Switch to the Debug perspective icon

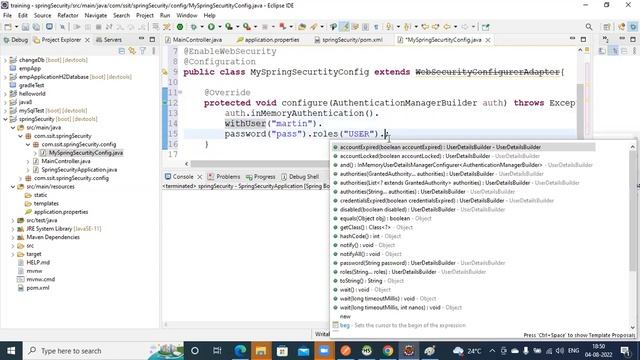coord(633,27)
